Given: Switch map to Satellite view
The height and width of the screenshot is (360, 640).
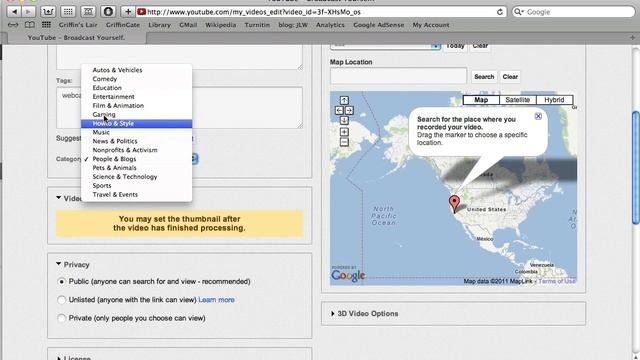Looking at the screenshot, I should [517, 100].
